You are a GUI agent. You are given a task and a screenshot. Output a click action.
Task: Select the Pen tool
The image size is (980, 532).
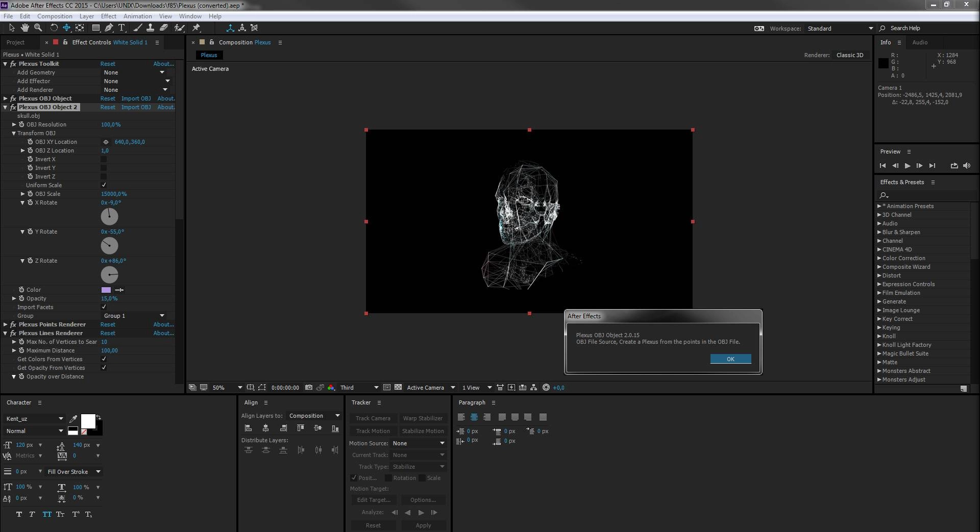pyautogui.click(x=109, y=28)
